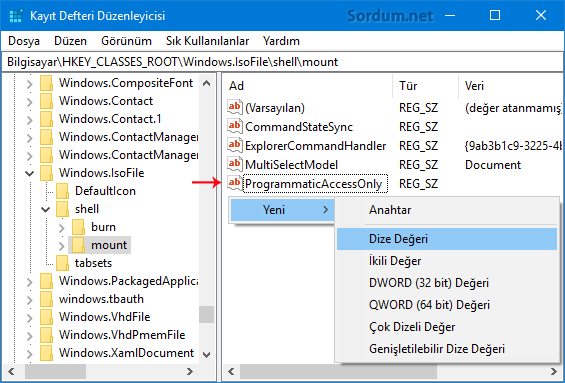The width and height of the screenshot is (565, 383).
Task: Choose DWORD (32 bit) Değeri
Action: coord(447,283)
